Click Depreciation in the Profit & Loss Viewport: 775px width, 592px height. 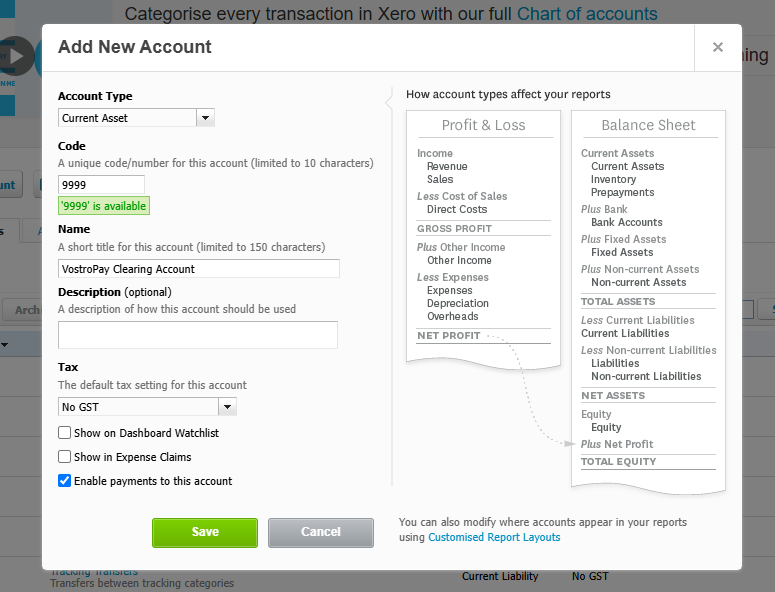(458, 303)
